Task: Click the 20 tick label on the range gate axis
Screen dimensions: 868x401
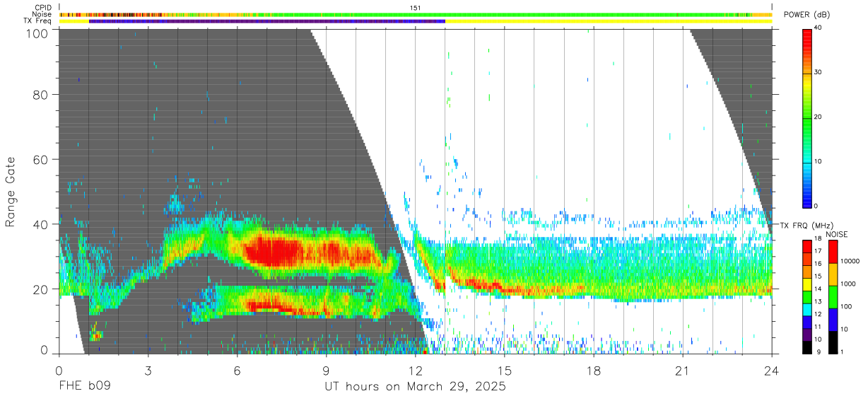Action: coord(40,289)
